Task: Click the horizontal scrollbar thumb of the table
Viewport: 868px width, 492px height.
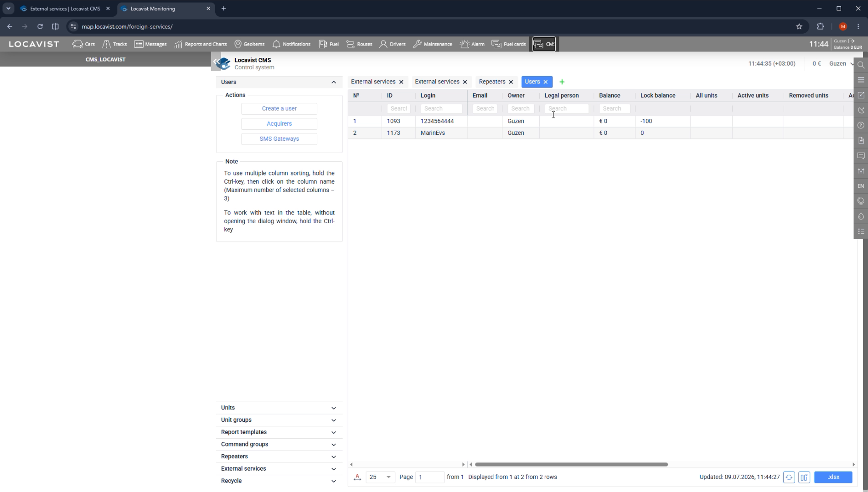Action: (571, 465)
